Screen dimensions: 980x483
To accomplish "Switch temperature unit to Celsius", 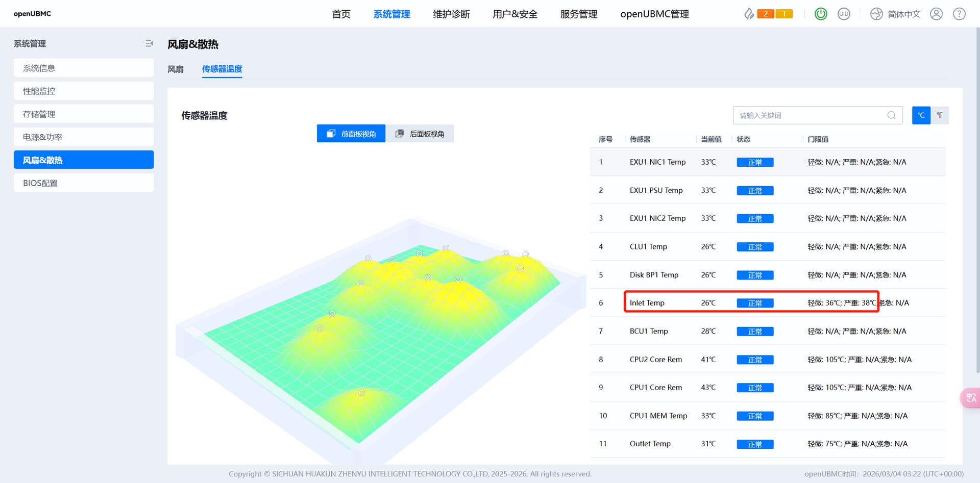I will click(921, 115).
